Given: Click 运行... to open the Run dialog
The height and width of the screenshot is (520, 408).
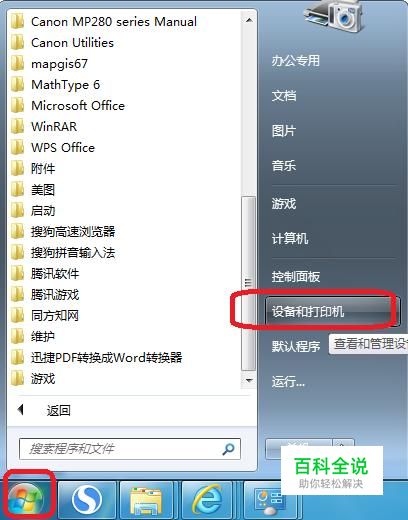Looking at the screenshot, I should coord(288,381).
